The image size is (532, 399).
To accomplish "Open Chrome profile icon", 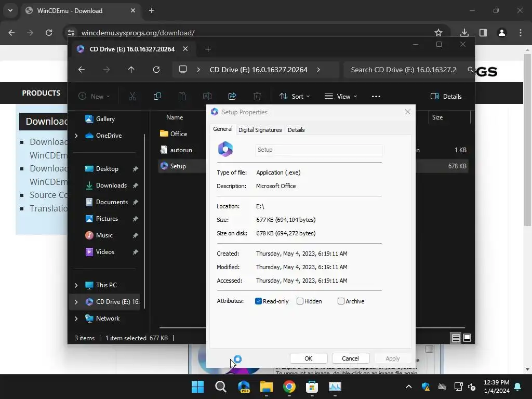I will point(502,33).
